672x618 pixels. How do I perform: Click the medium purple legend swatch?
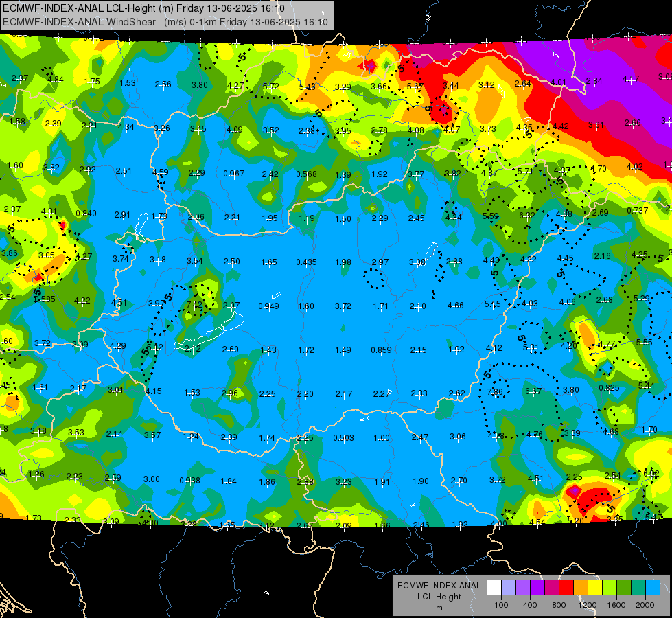tap(523, 588)
